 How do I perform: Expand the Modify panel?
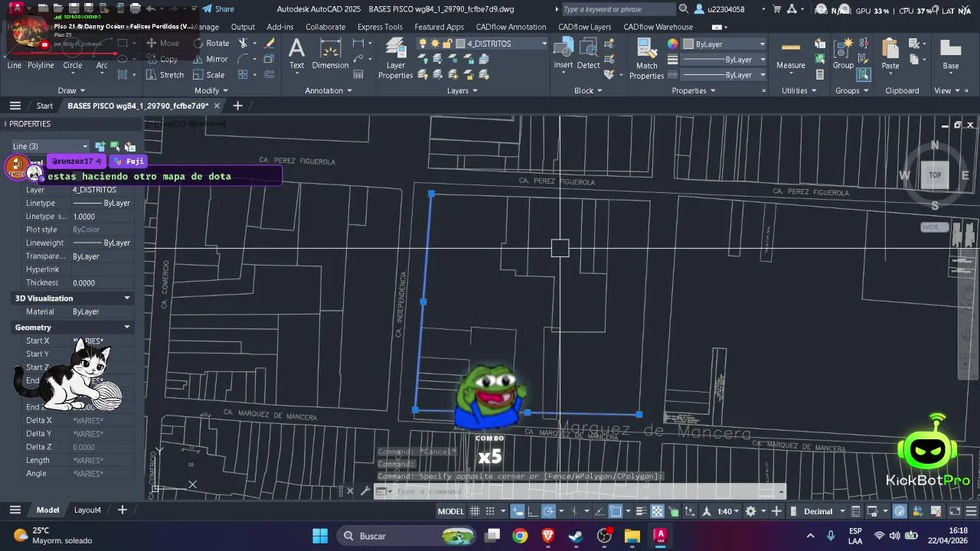(x=211, y=90)
